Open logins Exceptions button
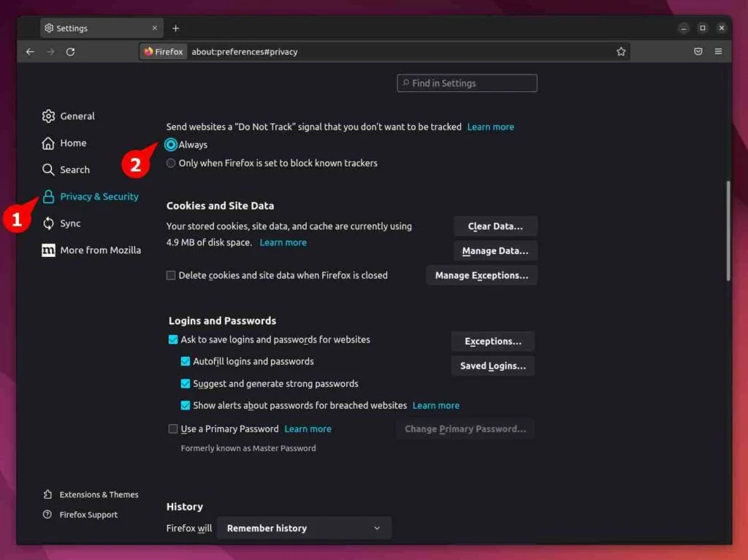Image resolution: width=748 pixels, height=560 pixels. (x=493, y=341)
